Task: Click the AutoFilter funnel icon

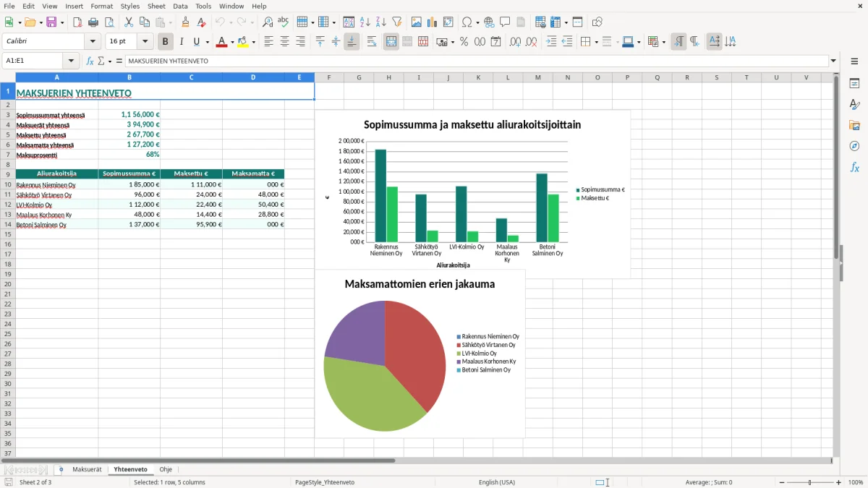Action: click(x=397, y=22)
